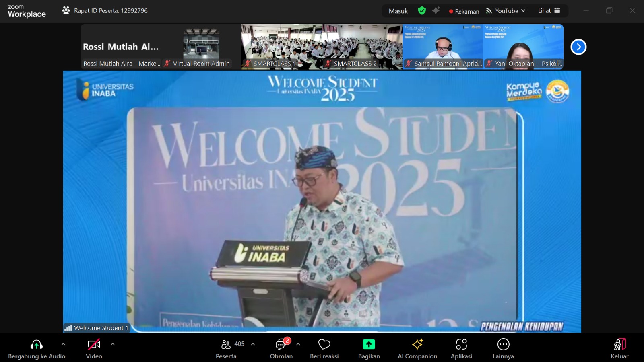
Task: Click Rekaman recording indicator
Action: tap(464, 11)
